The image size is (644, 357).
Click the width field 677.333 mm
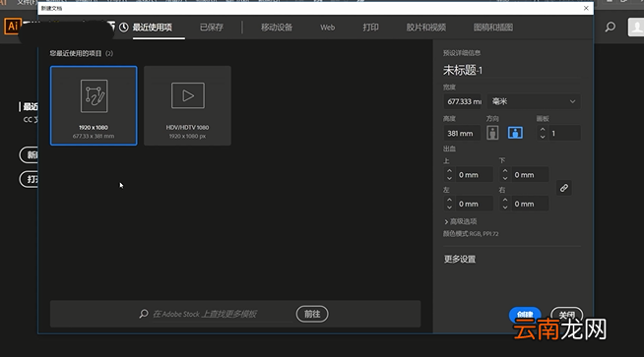(464, 101)
